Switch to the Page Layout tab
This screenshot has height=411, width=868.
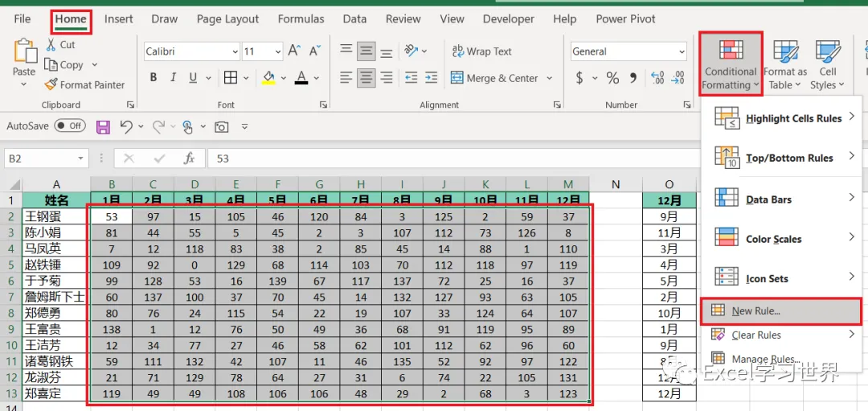tap(227, 18)
